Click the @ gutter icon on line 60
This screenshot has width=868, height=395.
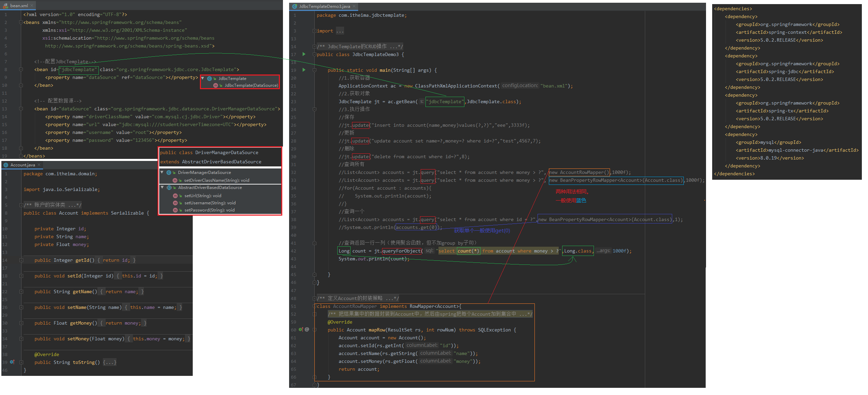tap(307, 329)
